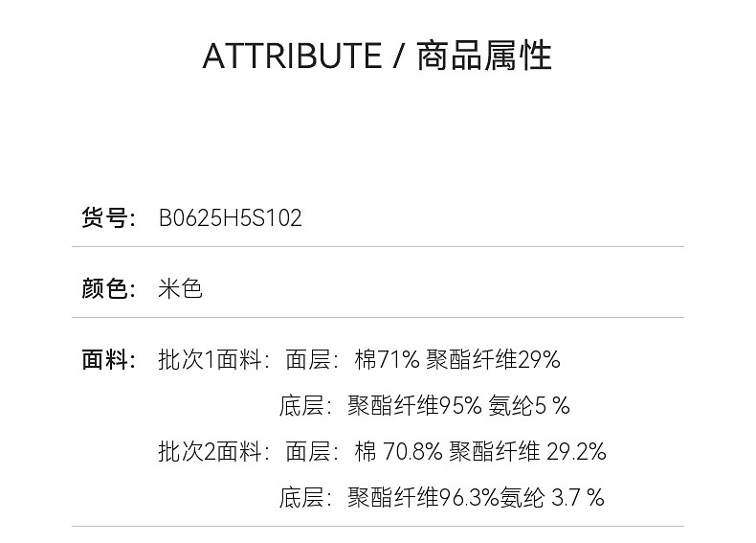Click the 商品属性 heading text
This screenshot has width=756, height=543.
coord(484,56)
